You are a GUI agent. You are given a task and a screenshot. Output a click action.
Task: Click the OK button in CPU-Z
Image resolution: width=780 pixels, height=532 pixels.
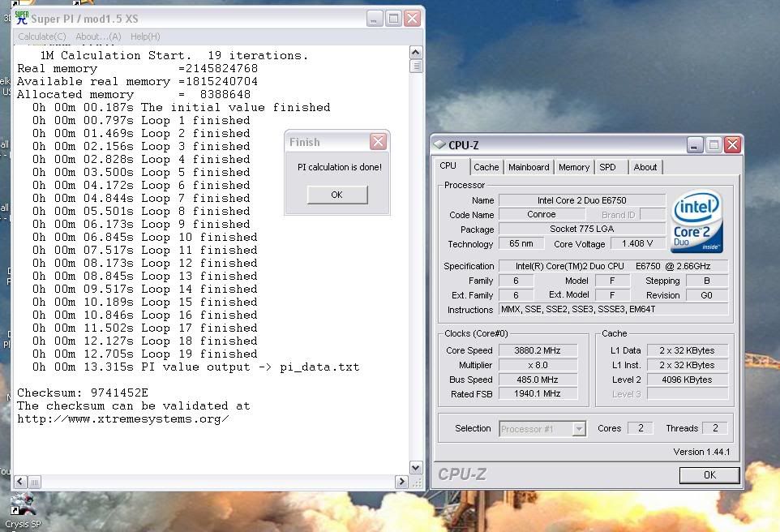[x=709, y=475]
